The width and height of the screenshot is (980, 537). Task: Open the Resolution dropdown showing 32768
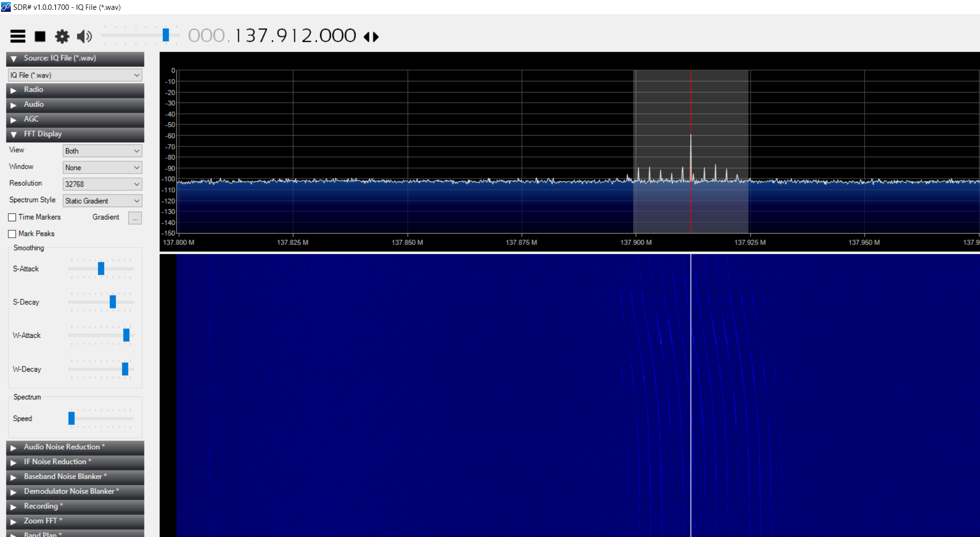tap(102, 184)
